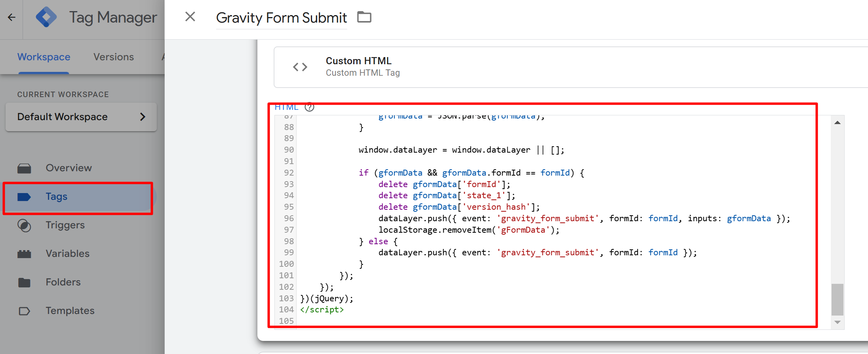Click the Tag Manager diamond logo
Viewport: 868px width, 354px height.
(46, 17)
